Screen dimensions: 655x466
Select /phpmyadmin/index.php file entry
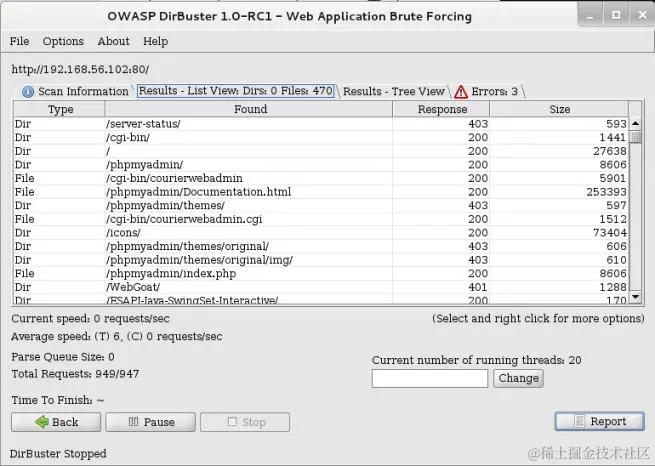click(321, 274)
